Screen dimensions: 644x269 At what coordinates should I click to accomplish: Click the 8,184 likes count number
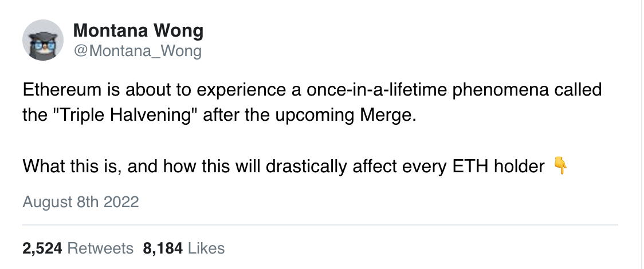point(163,248)
